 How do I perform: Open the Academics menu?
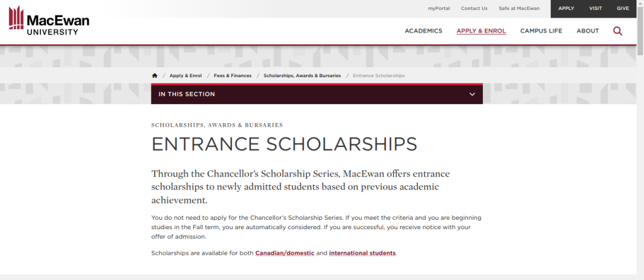click(x=423, y=31)
